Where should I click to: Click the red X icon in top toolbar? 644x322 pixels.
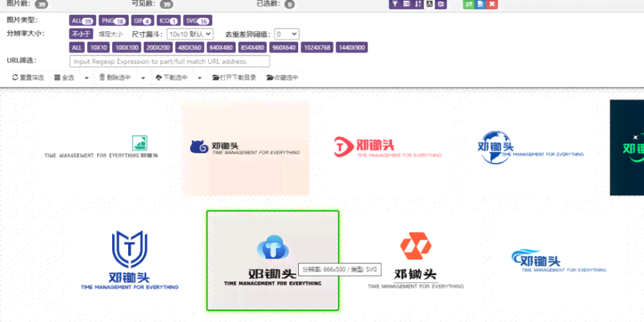pos(492,4)
